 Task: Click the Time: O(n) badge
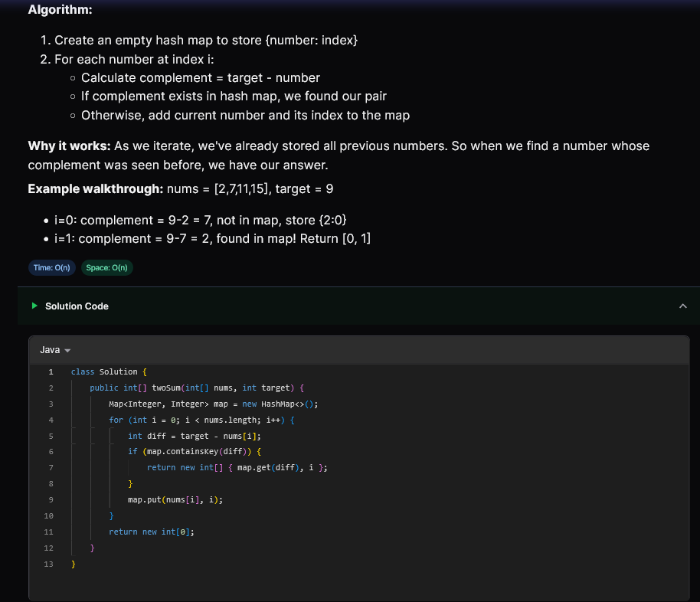(52, 268)
